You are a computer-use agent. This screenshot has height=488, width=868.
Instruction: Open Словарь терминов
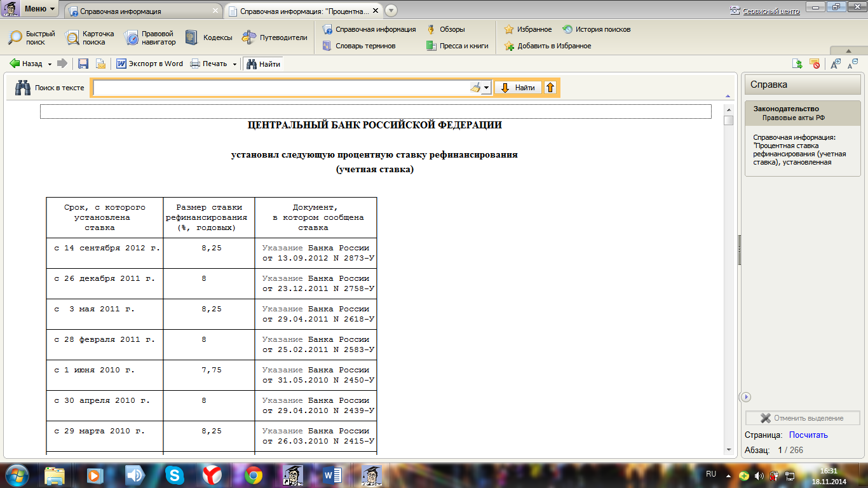359,46
